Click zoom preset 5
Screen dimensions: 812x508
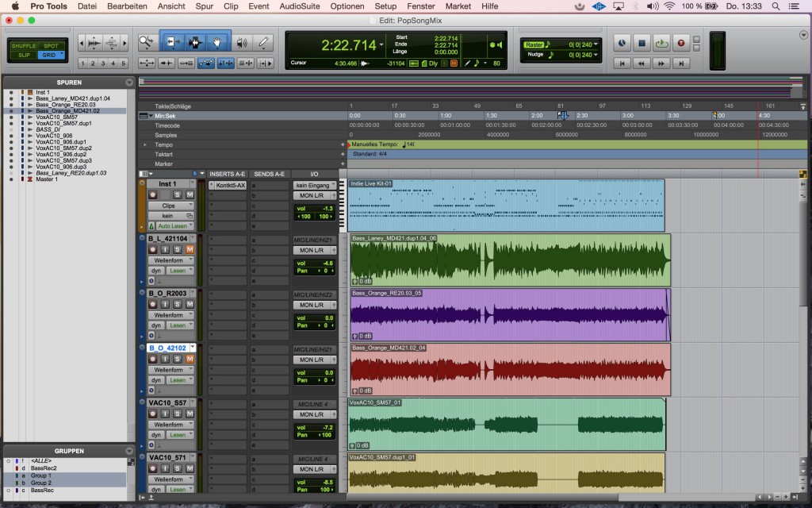(x=123, y=63)
